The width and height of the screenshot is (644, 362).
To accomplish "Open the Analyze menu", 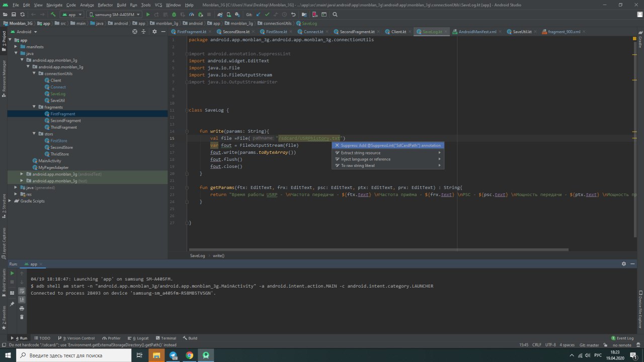I will pyautogui.click(x=87, y=5).
